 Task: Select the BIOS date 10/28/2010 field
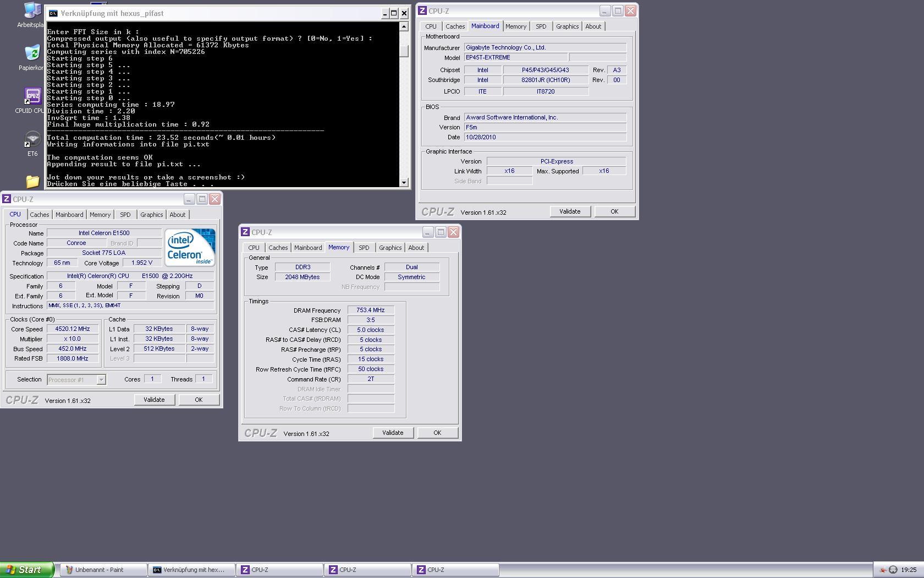click(545, 137)
